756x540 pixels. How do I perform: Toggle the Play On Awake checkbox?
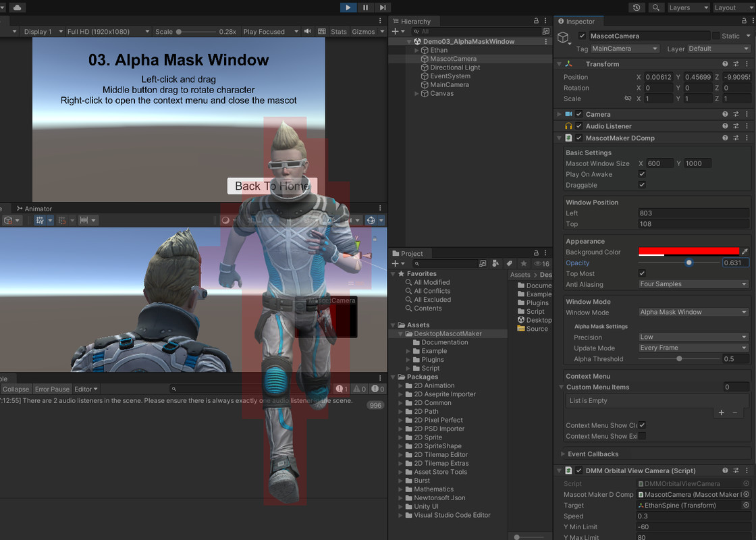click(x=642, y=174)
